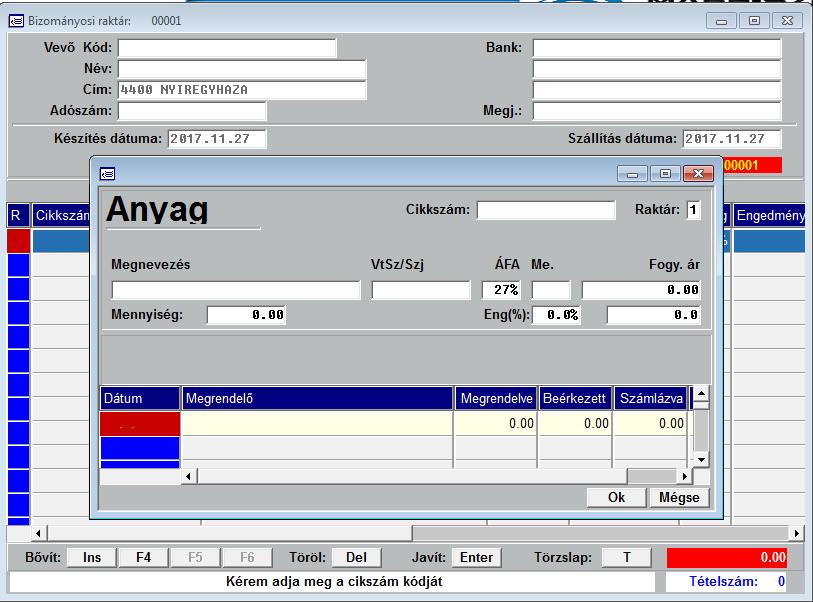Click the R column header in main grid
The height and width of the screenshot is (602, 813).
18,216
